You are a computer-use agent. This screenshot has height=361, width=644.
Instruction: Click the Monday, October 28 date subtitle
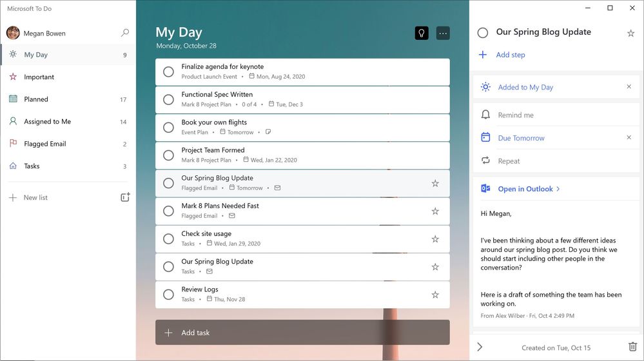click(x=186, y=46)
